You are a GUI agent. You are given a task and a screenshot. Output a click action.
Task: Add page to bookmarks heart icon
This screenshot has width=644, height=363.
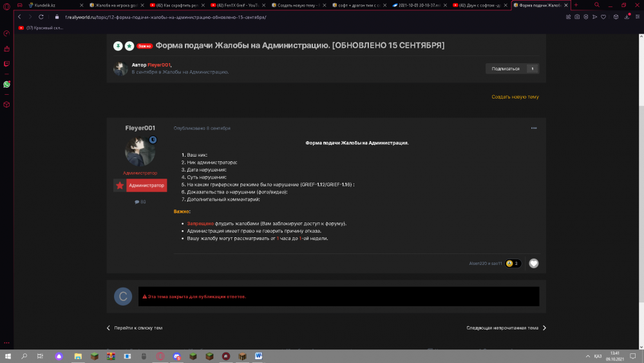[x=603, y=17]
